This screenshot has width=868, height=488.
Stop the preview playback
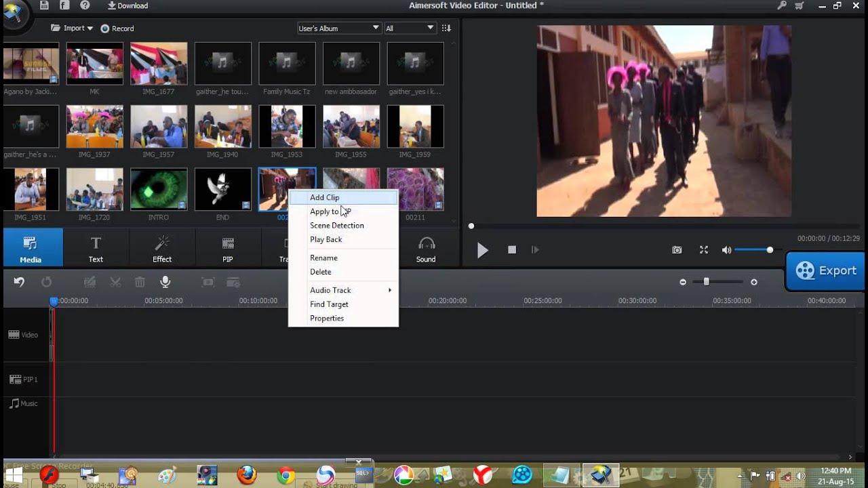[x=512, y=250]
